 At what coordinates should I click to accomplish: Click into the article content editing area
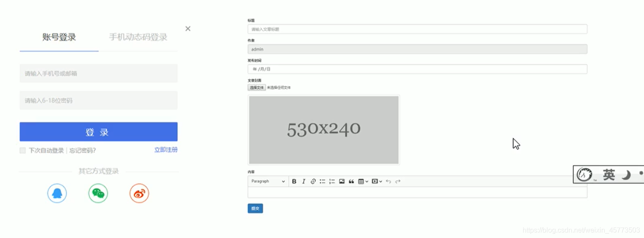[x=417, y=192]
